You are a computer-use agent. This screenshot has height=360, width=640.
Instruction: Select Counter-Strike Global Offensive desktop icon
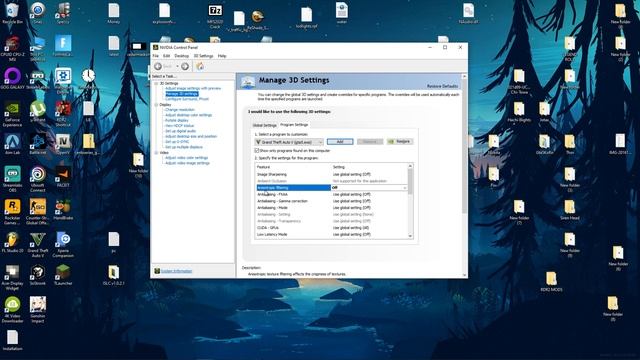(38, 212)
